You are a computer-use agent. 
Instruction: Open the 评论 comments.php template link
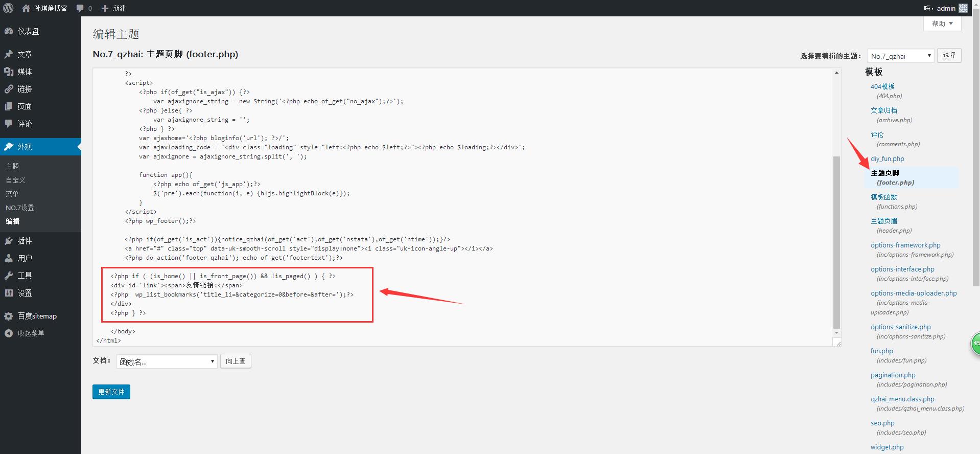(x=877, y=134)
